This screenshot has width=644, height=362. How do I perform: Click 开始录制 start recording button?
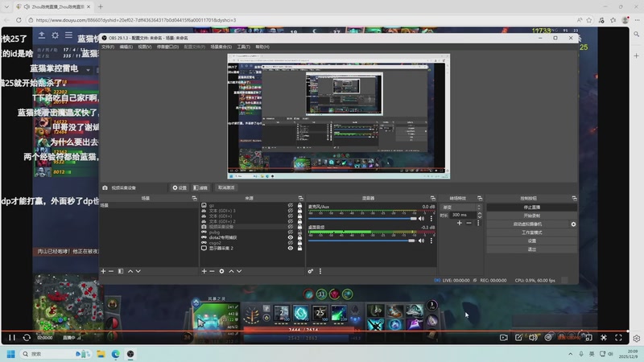point(532,216)
